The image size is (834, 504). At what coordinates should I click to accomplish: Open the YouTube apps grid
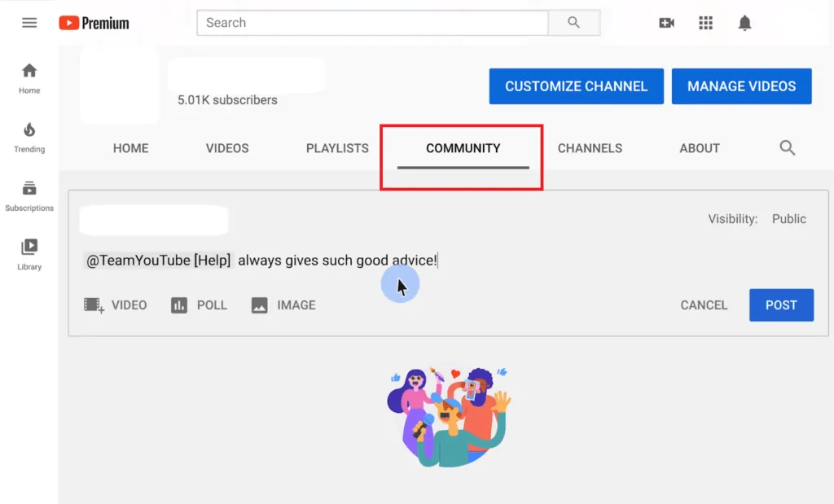706,23
